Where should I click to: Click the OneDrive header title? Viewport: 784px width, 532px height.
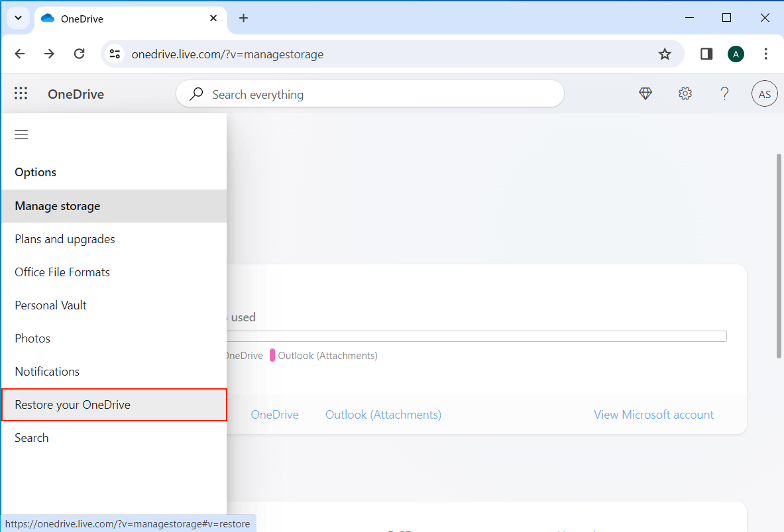click(x=76, y=94)
